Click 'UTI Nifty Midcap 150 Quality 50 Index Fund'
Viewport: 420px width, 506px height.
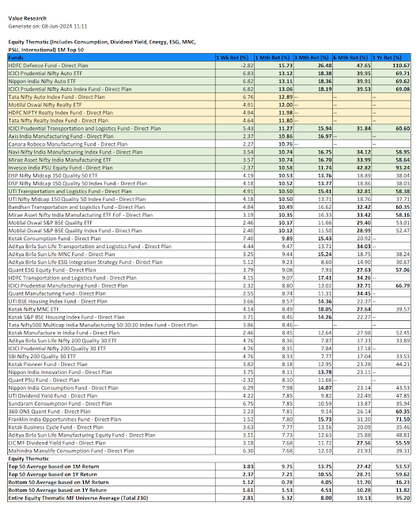pos(77,199)
